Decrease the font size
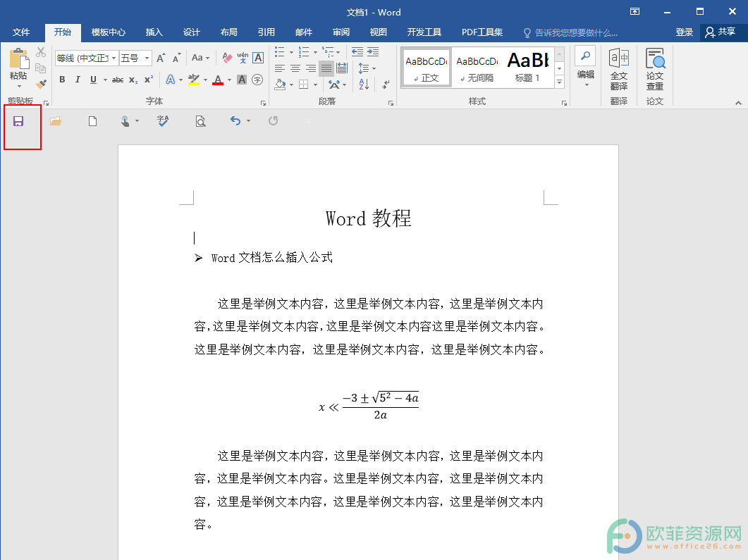Screen dimensions: 748x560 (176, 58)
